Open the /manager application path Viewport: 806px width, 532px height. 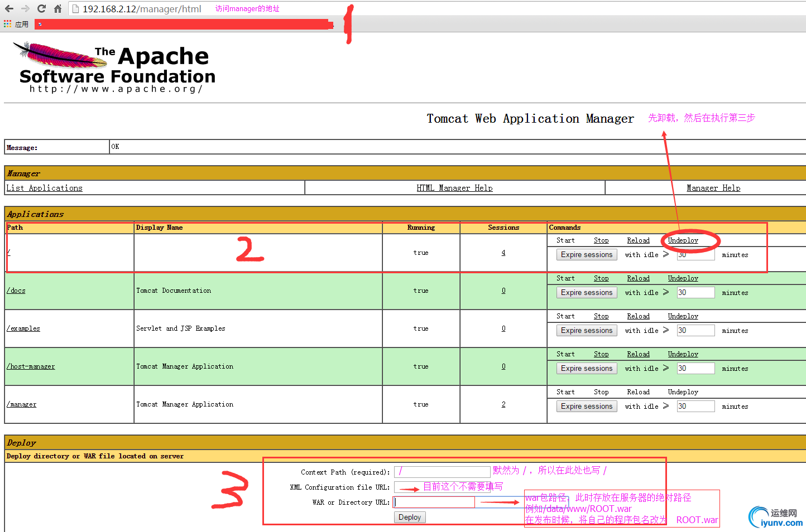coord(21,404)
